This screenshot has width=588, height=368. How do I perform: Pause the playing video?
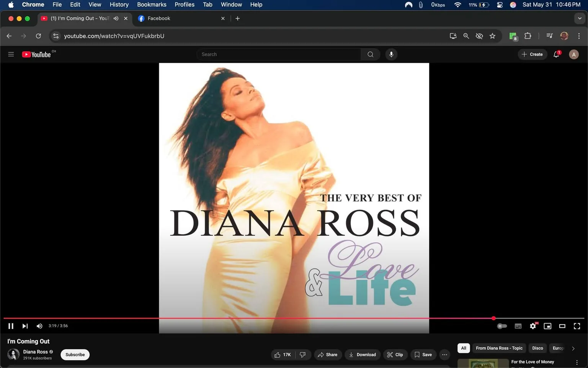11,326
